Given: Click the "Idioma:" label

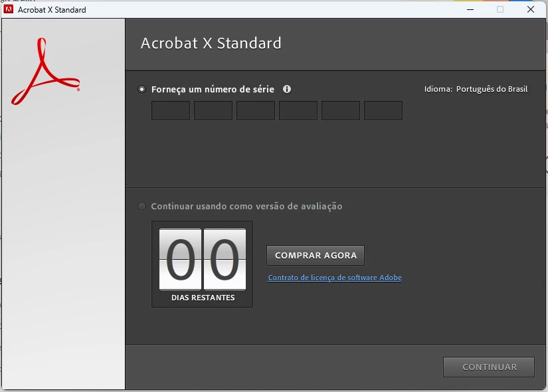Looking at the screenshot, I should pyautogui.click(x=438, y=89).
